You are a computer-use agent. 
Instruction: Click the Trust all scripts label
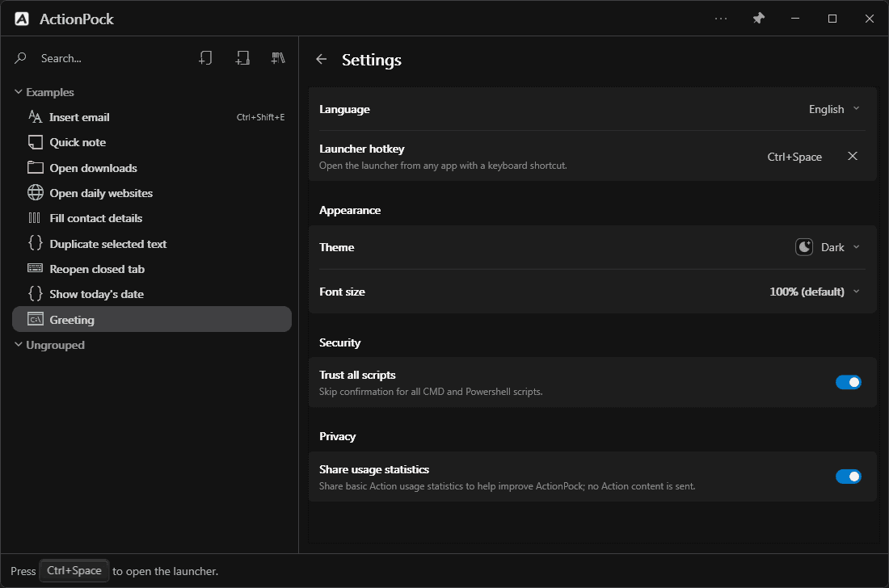[x=357, y=375]
